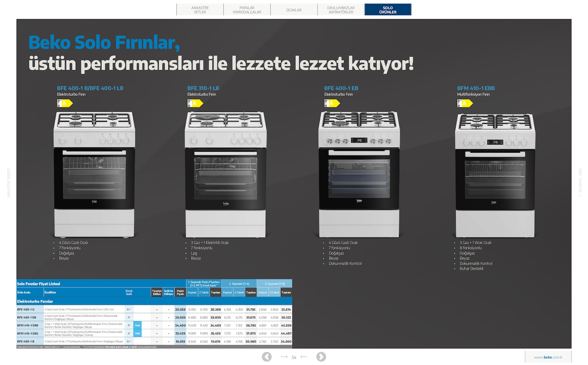
Task: Click the total price 36.522
Action: 286,318
